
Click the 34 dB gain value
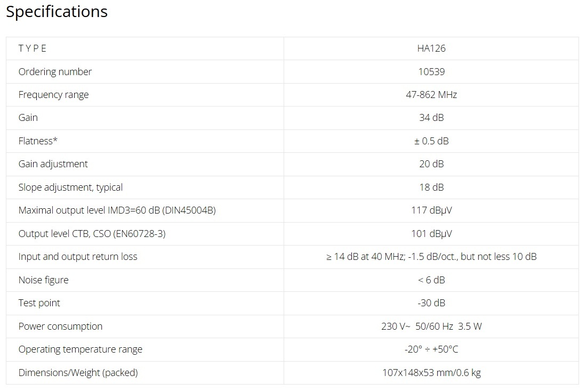coord(431,118)
